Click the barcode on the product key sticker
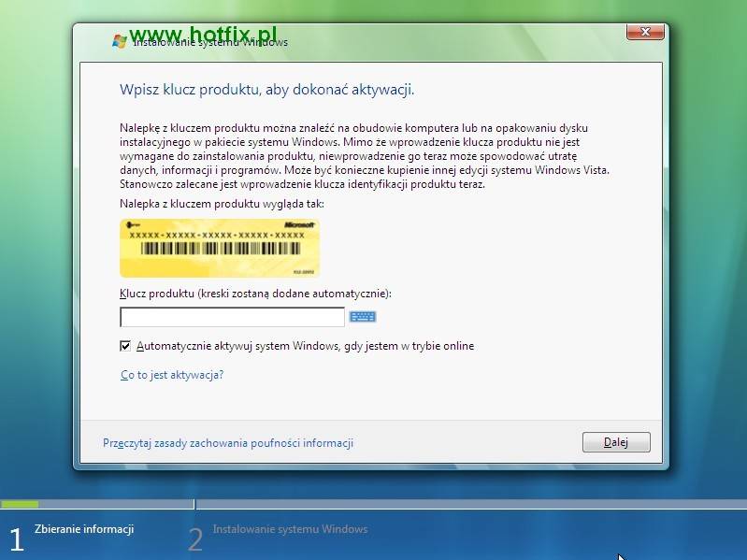This screenshot has height=560, width=747. click(220, 249)
